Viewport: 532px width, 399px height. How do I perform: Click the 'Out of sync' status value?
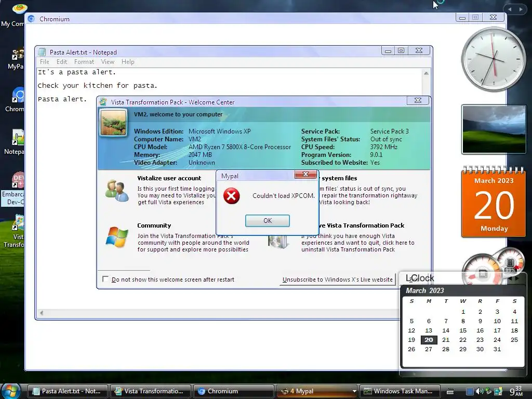386,139
